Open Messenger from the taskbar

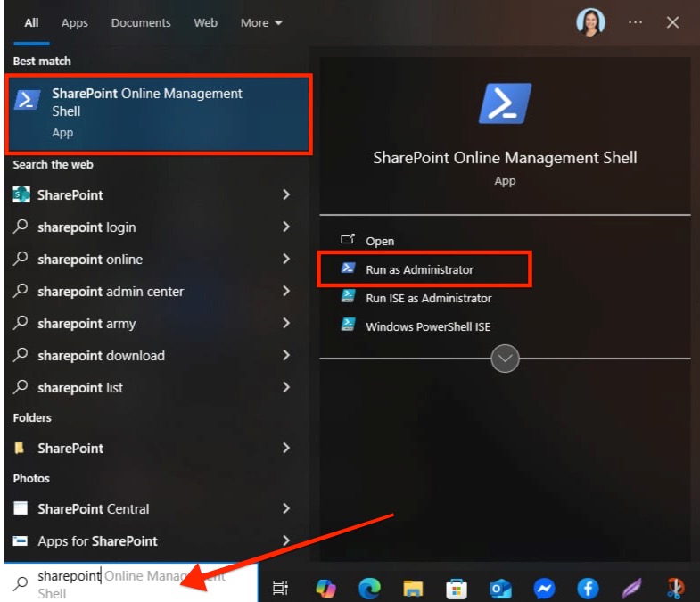(x=544, y=589)
